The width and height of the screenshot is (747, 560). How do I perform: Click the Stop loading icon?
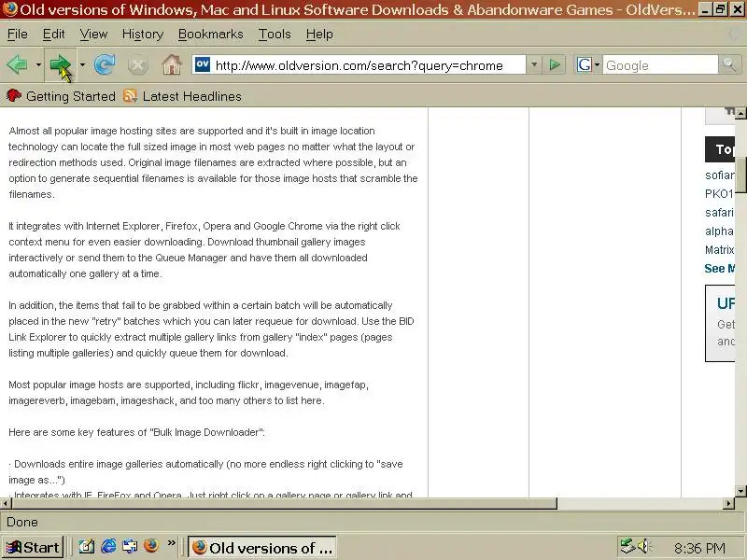(137, 65)
